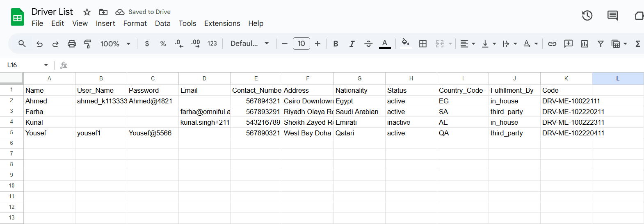Open the Data menu
The height and width of the screenshot is (224, 644).
162,23
